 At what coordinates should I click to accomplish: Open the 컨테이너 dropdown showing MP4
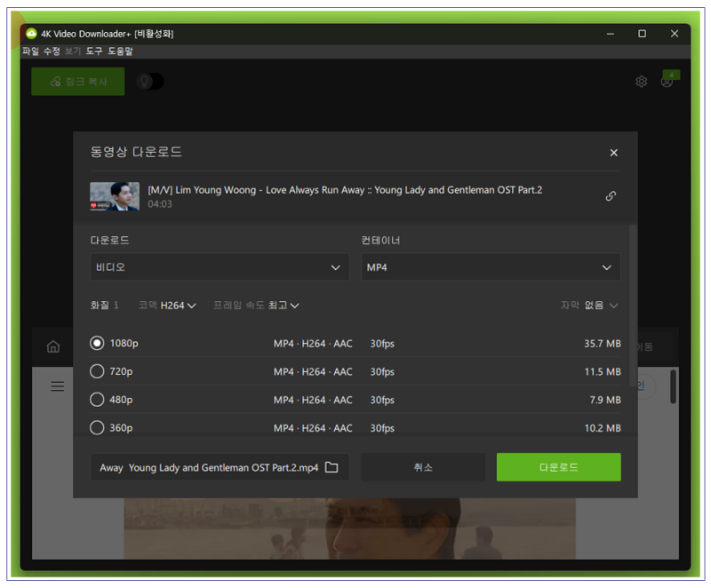click(491, 266)
